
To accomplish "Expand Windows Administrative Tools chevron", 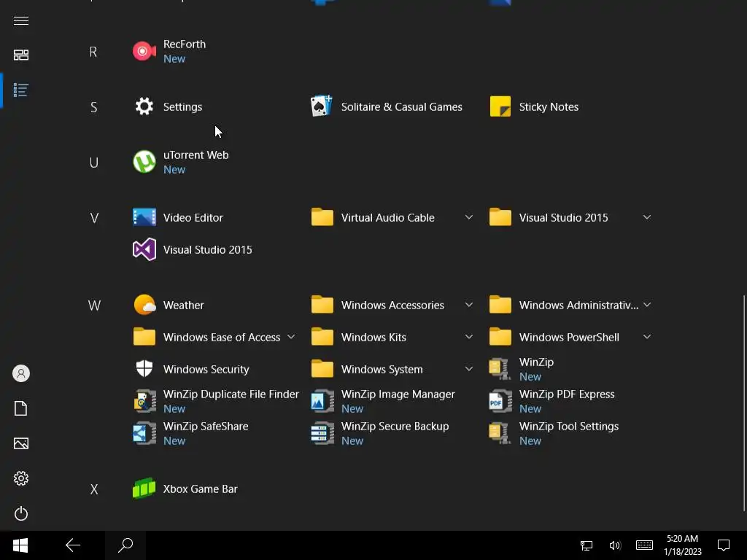I will pos(647,306).
